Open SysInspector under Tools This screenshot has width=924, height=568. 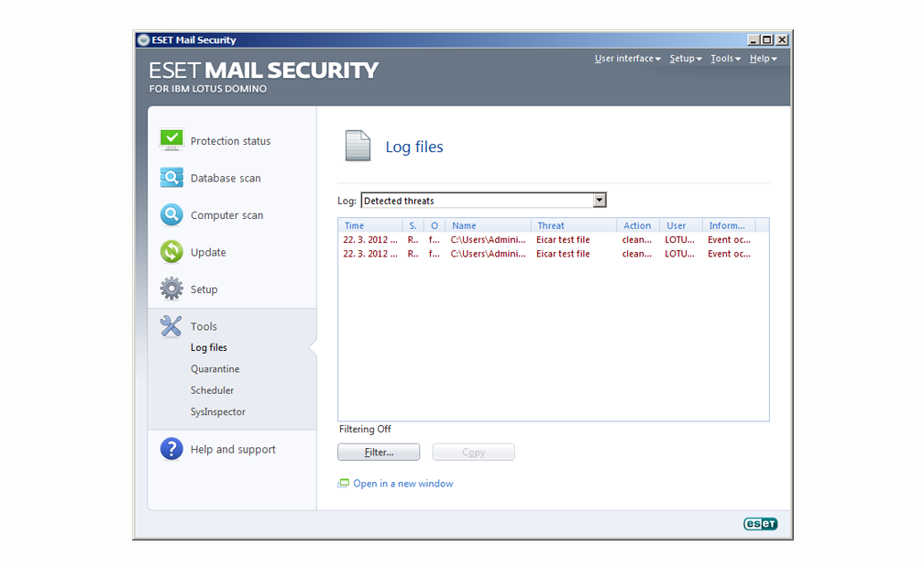(217, 412)
